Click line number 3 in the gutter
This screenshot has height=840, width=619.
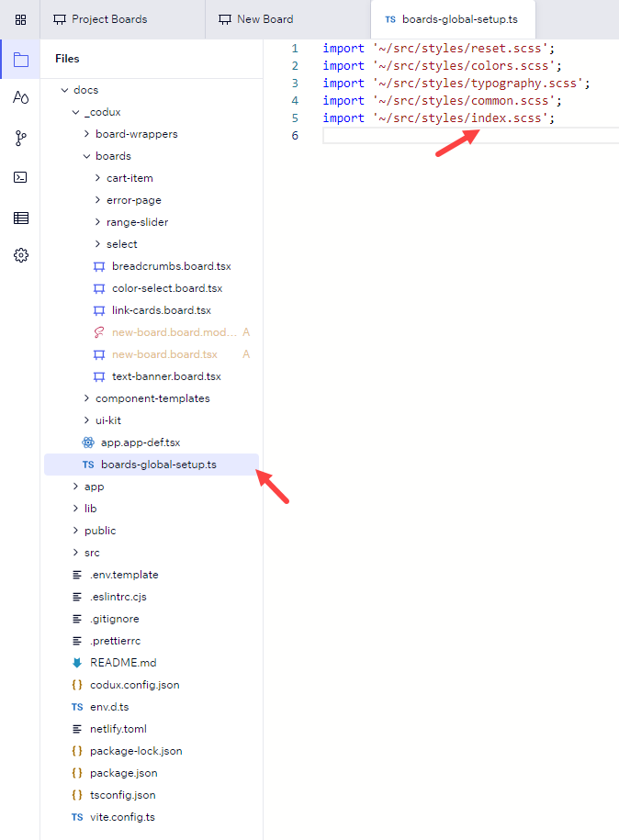click(295, 83)
